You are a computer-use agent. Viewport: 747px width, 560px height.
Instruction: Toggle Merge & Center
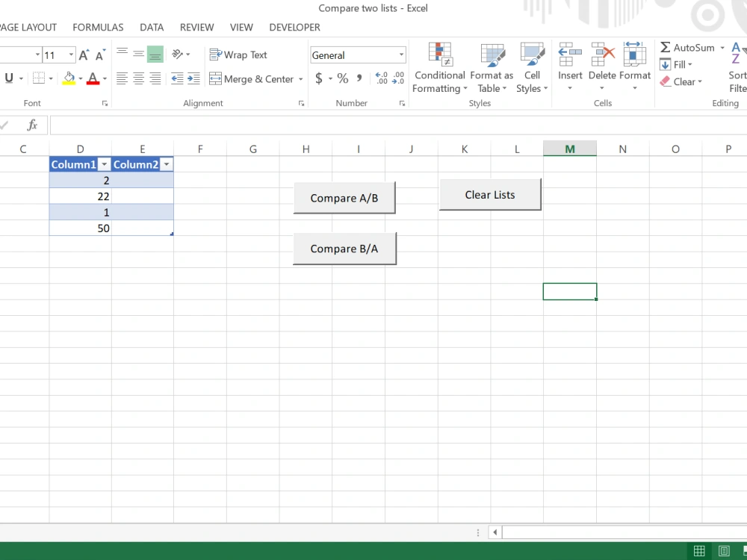(x=251, y=78)
